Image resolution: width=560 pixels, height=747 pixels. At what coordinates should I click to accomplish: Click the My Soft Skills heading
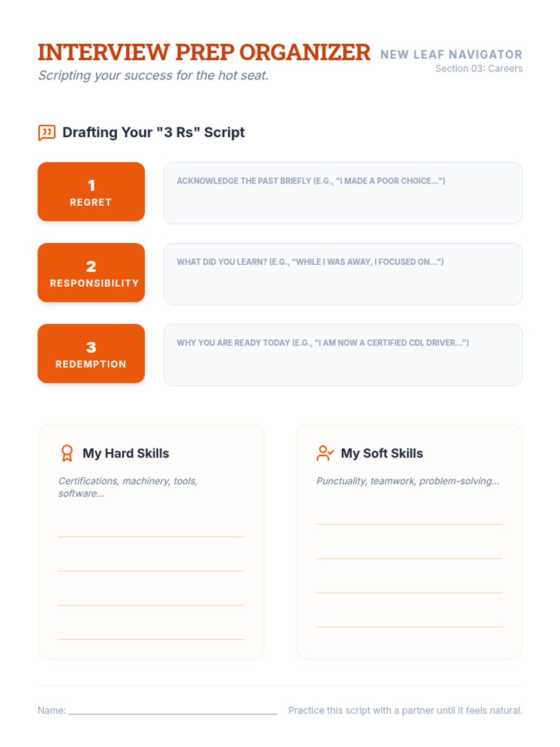pos(382,453)
